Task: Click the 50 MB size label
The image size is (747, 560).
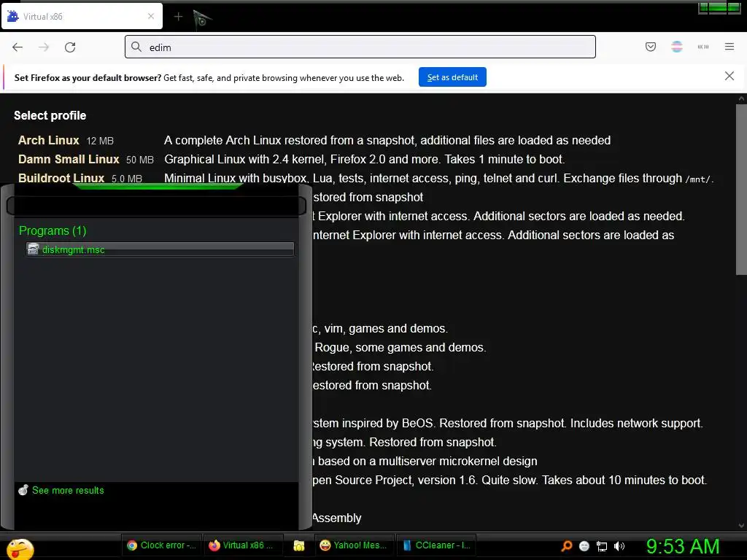Action: 140,160
